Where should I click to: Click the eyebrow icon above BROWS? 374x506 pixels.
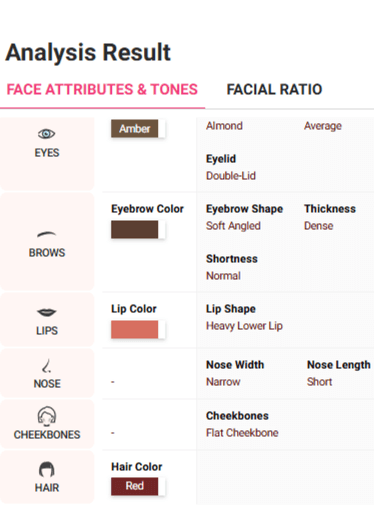click(46, 234)
